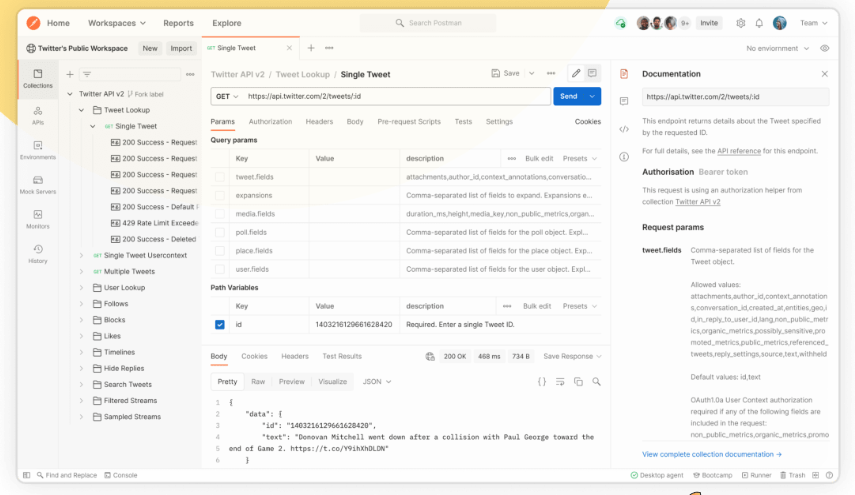Open the API reference link

click(739, 151)
